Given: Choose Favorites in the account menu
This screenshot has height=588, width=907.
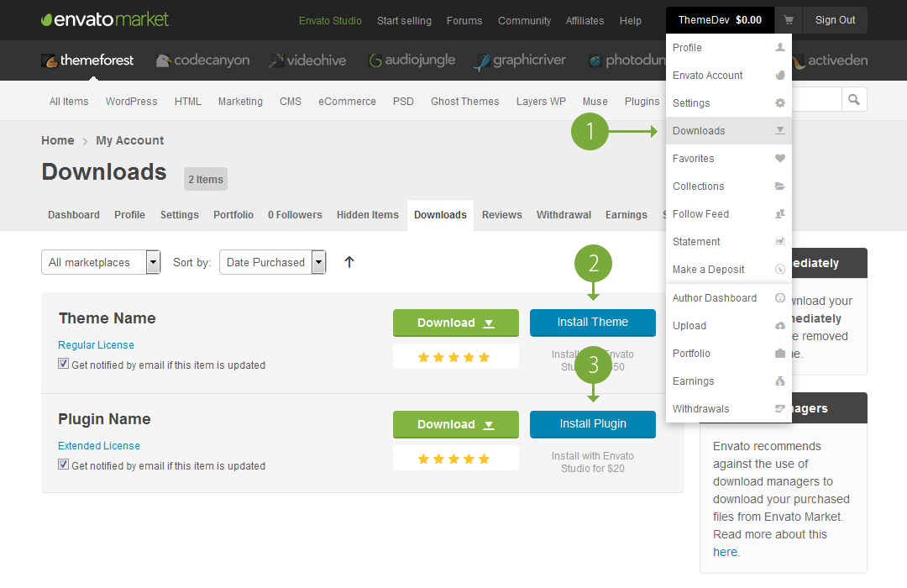Looking at the screenshot, I should 729,159.
